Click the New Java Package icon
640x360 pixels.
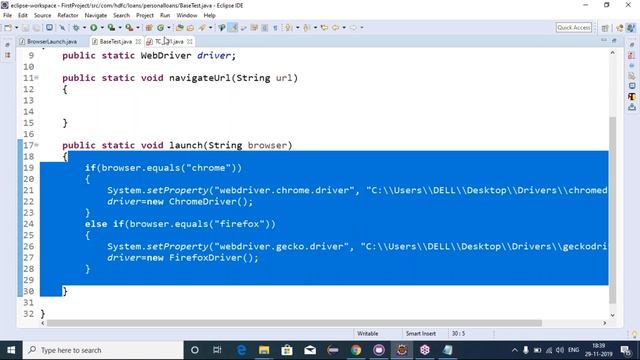[x=149, y=28]
